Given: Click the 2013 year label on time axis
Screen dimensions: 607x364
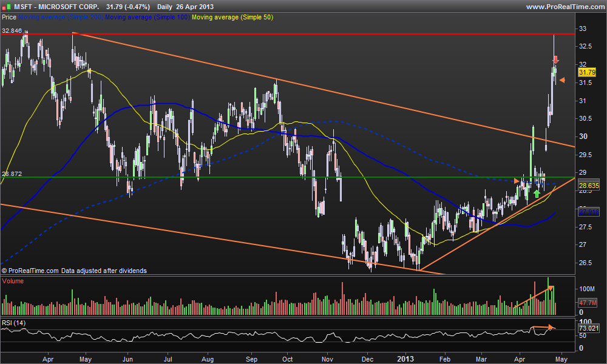Looking at the screenshot, I should pos(405,359).
